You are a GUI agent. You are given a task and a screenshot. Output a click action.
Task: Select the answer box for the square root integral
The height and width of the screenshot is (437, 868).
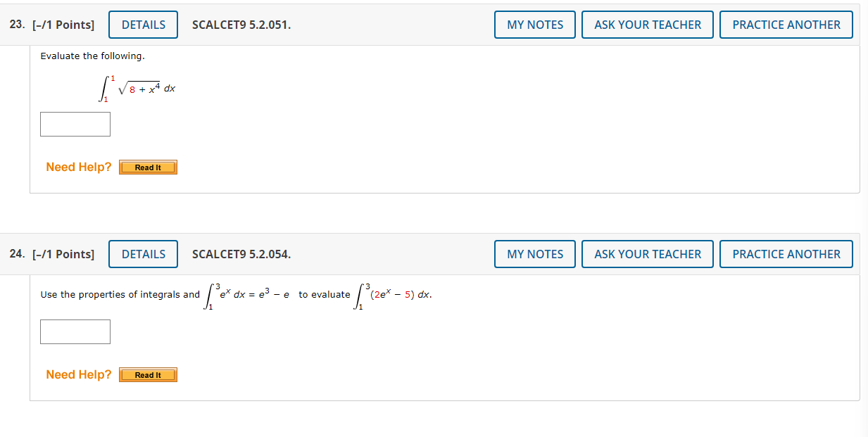pyautogui.click(x=75, y=124)
